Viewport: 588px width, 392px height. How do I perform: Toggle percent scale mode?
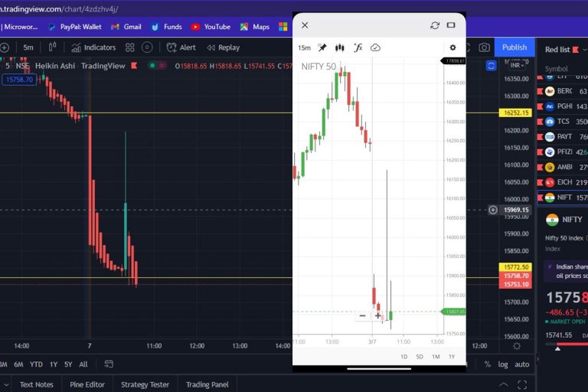pyautogui.click(x=487, y=364)
